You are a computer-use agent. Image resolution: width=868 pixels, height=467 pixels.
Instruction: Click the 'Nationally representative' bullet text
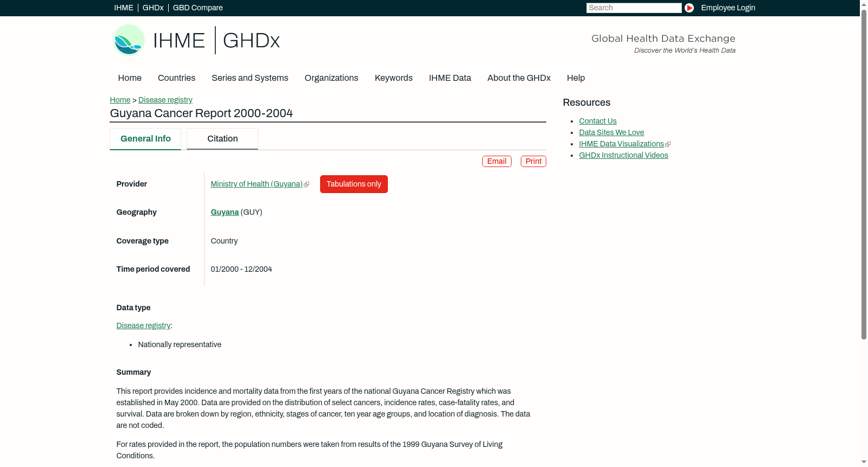point(180,344)
